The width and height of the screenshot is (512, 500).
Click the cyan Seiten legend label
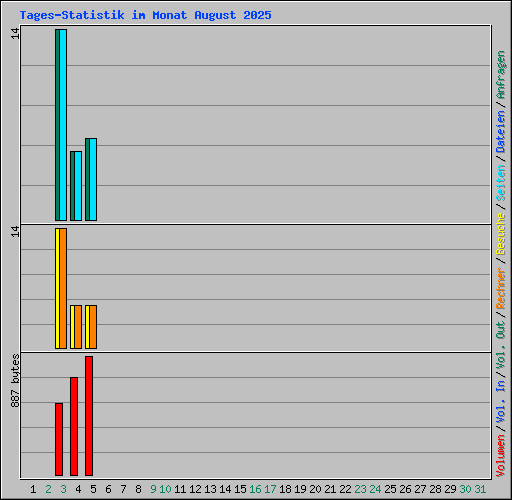(501, 183)
